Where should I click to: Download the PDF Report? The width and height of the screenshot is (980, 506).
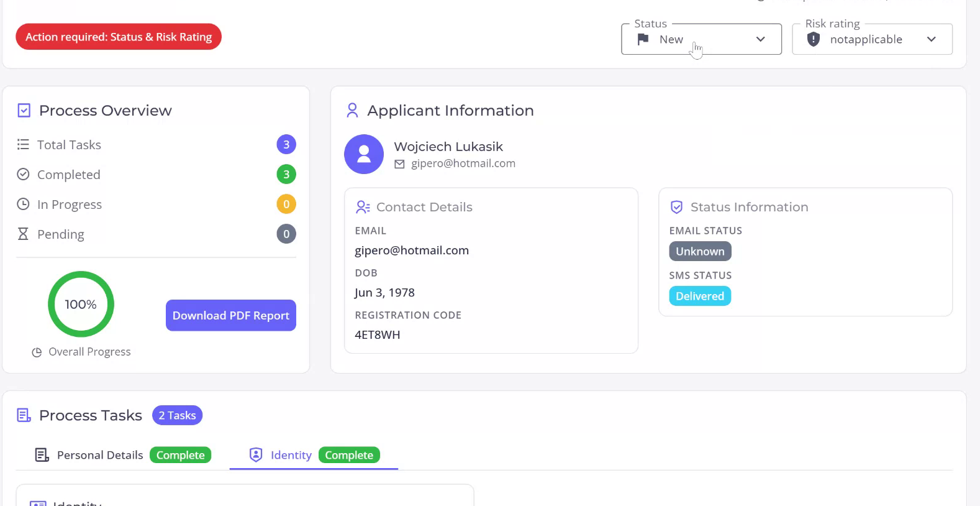pyautogui.click(x=230, y=316)
